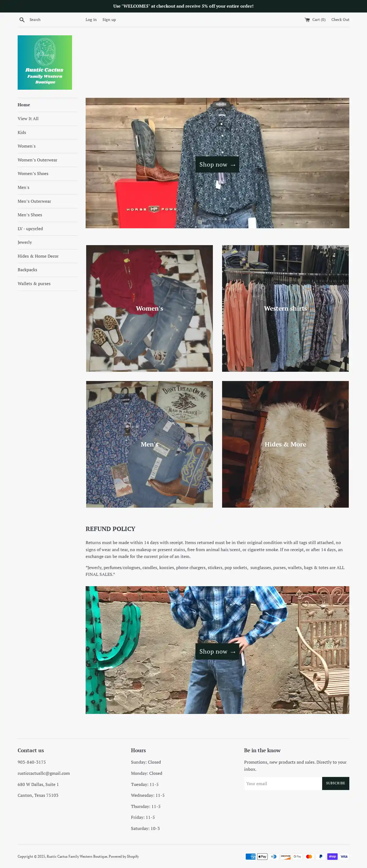
Task: Select Women's Outerwear in sidebar menu
Action: point(38,160)
